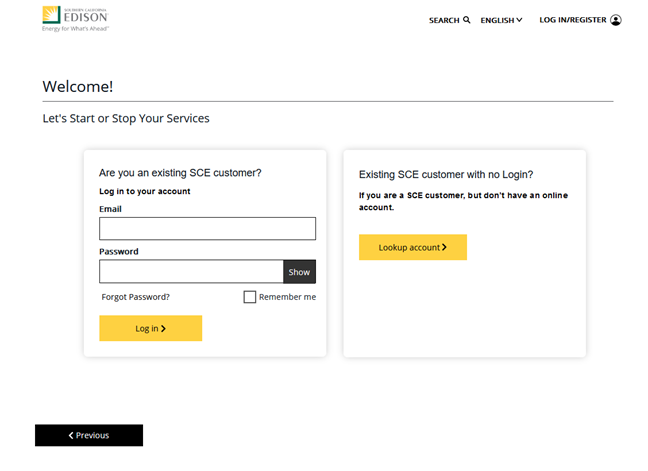648x471 pixels.
Task: Click "Log in to your account" text
Action: pyautogui.click(x=145, y=191)
